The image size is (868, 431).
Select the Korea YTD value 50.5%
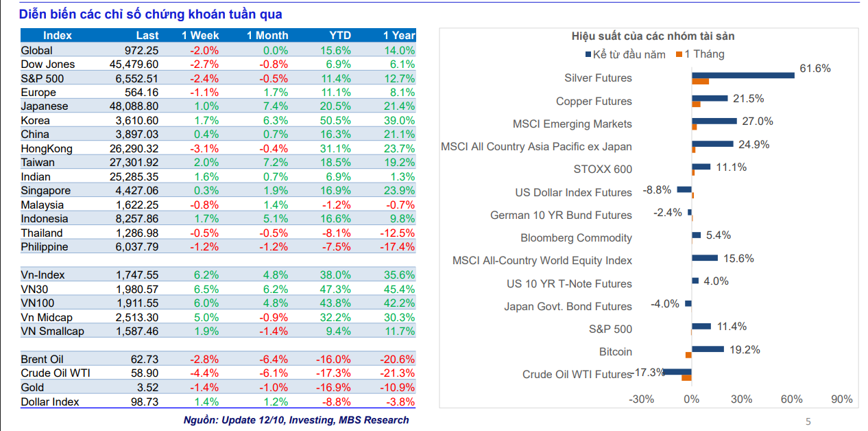coord(335,121)
